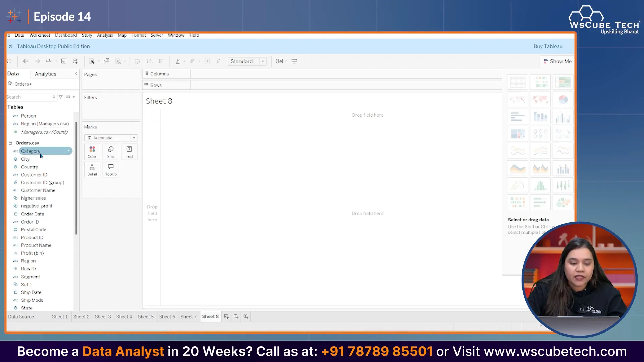Select the Order Date field
Viewport: 644px width, 362px height.
pos(33,214)
